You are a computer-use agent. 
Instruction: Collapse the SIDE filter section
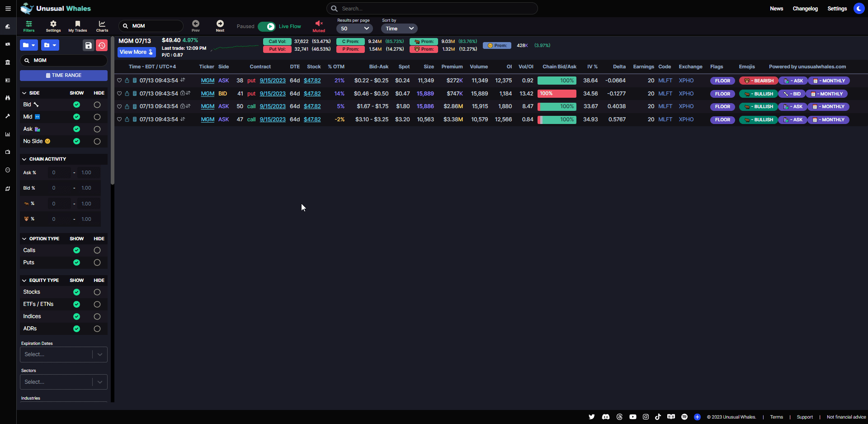(x=24, y=93)
